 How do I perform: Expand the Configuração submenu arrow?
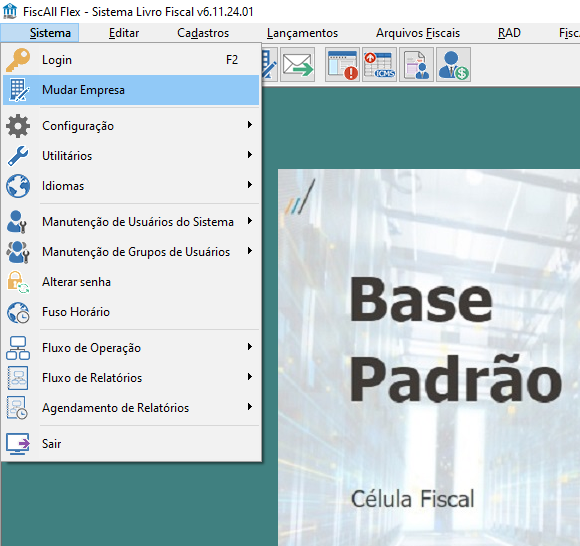coord(250,125)
